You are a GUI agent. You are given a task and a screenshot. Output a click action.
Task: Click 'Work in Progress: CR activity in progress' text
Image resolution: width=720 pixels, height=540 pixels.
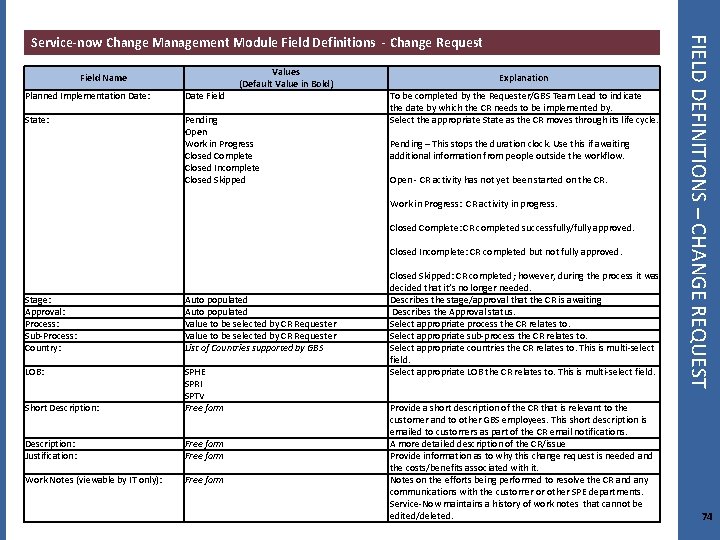(x=473, y=204)
